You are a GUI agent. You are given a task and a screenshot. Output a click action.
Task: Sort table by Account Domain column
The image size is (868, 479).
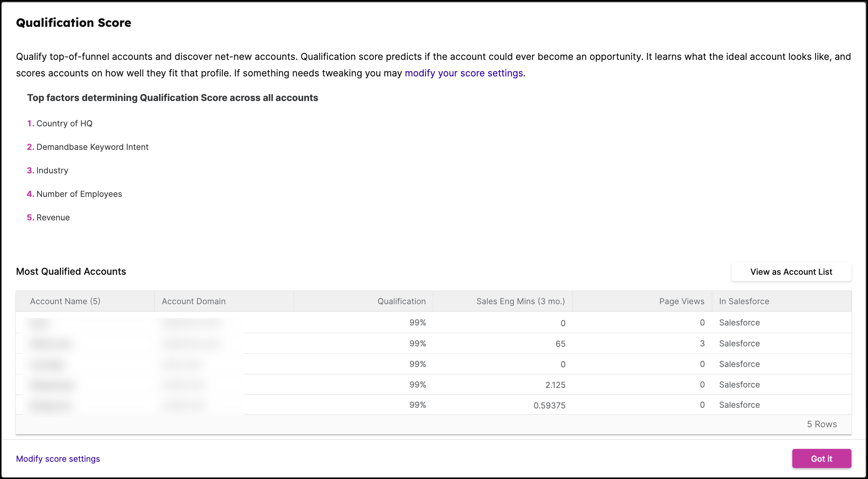click(x=193, y=301)
